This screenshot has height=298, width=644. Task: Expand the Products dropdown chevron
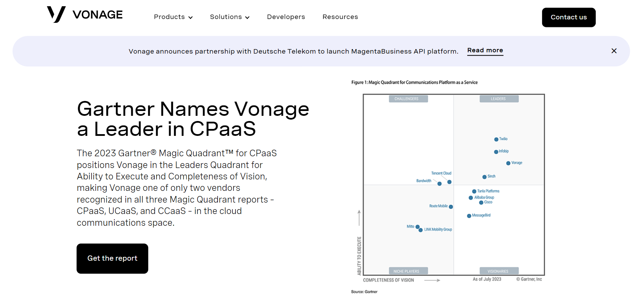point(190,18)
